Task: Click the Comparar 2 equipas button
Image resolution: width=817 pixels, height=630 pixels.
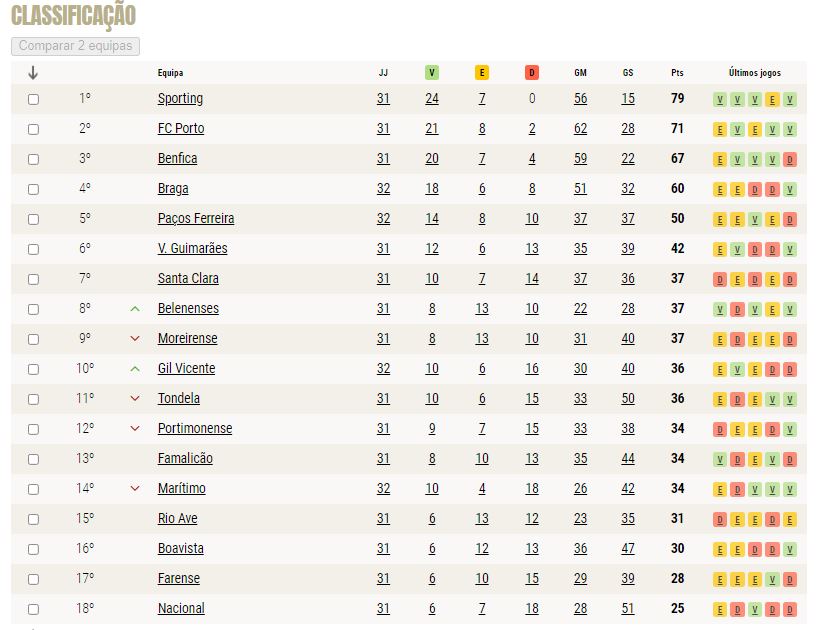Action: tap(76, 46)
